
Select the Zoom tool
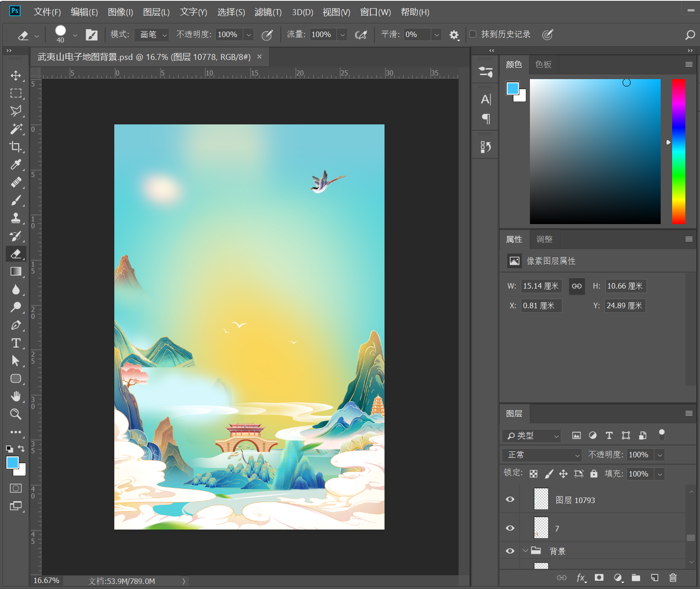(16, 414)
